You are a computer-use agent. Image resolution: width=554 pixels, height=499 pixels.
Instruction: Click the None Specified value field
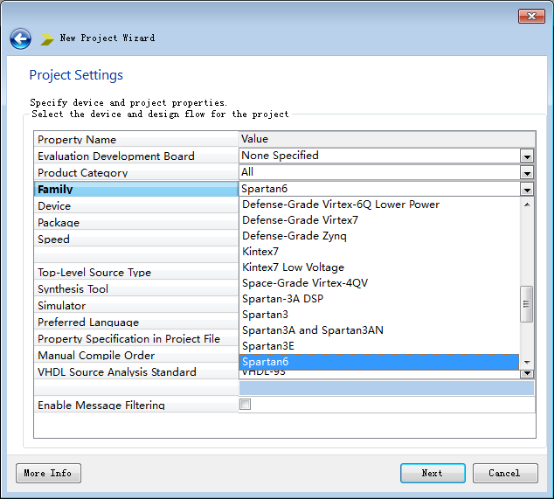click(379, 156)
